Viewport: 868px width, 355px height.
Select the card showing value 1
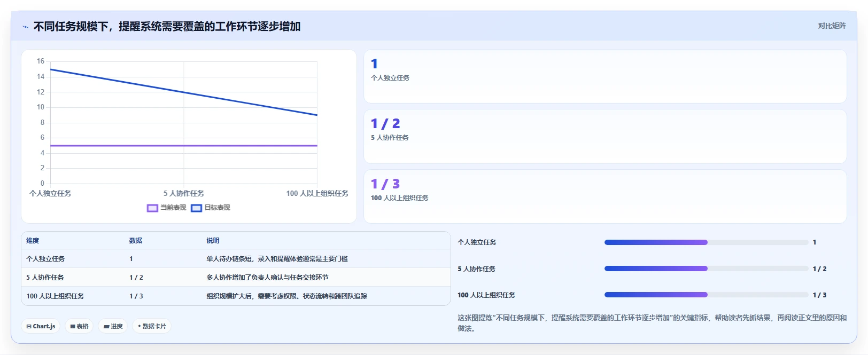605,76
